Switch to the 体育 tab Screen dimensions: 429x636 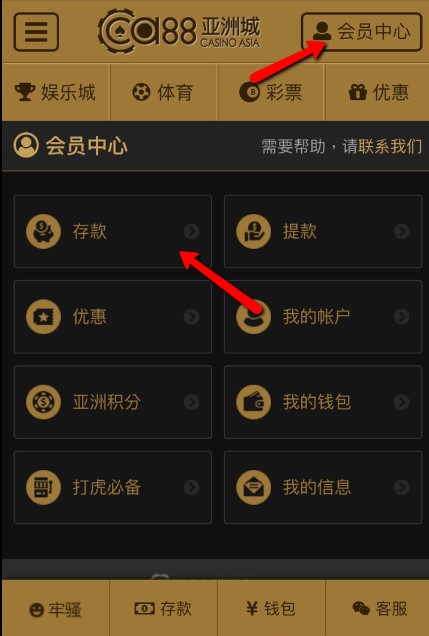pos(164,92)
